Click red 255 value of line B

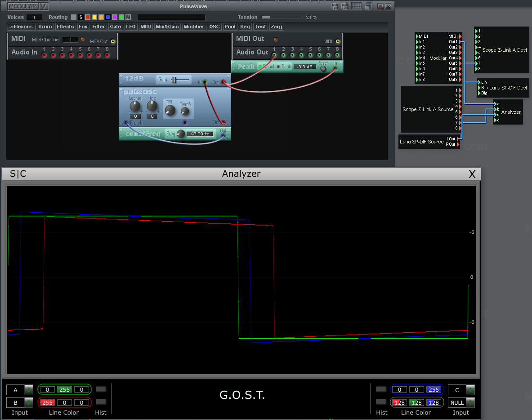[47, 403]
